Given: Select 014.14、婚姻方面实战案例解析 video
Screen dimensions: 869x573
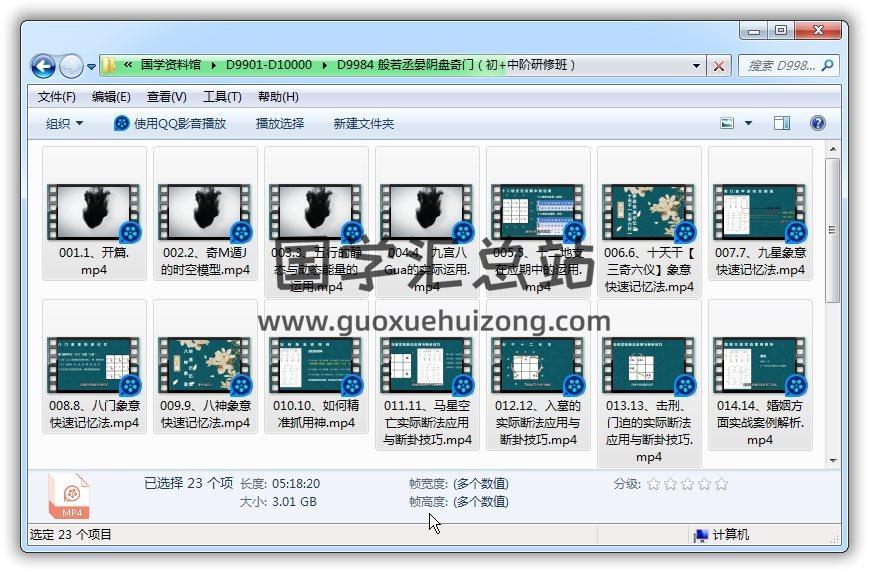Looking at the screenshot, I should click(760, 375).
